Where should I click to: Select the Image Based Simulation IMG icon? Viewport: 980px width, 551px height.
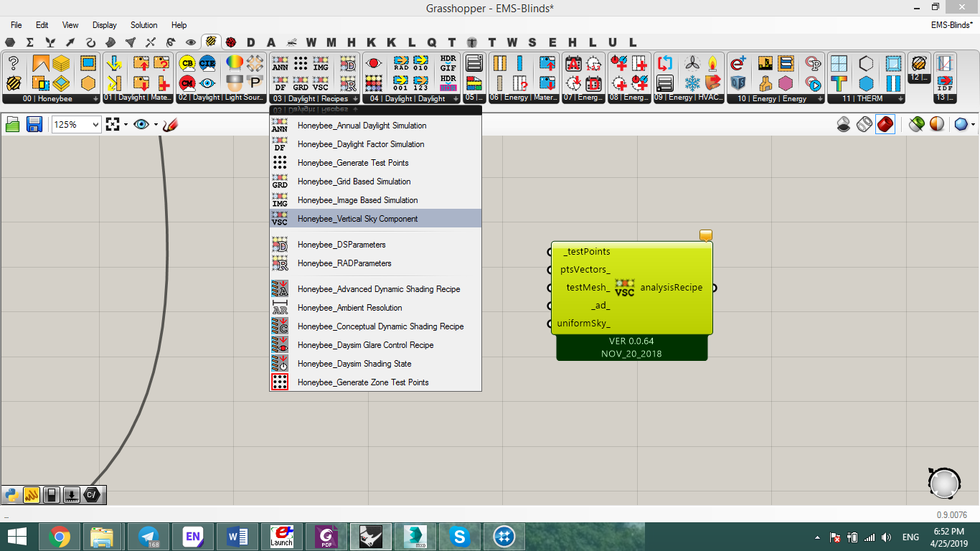321,63
